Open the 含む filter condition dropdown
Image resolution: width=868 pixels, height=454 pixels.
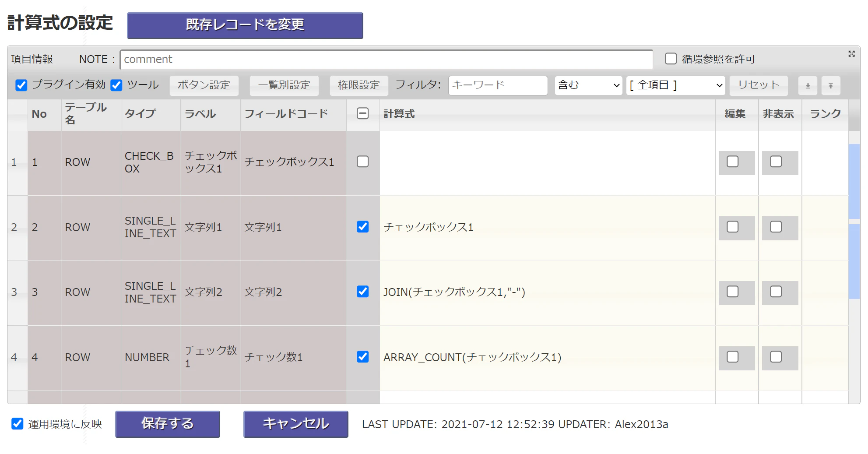588,85
